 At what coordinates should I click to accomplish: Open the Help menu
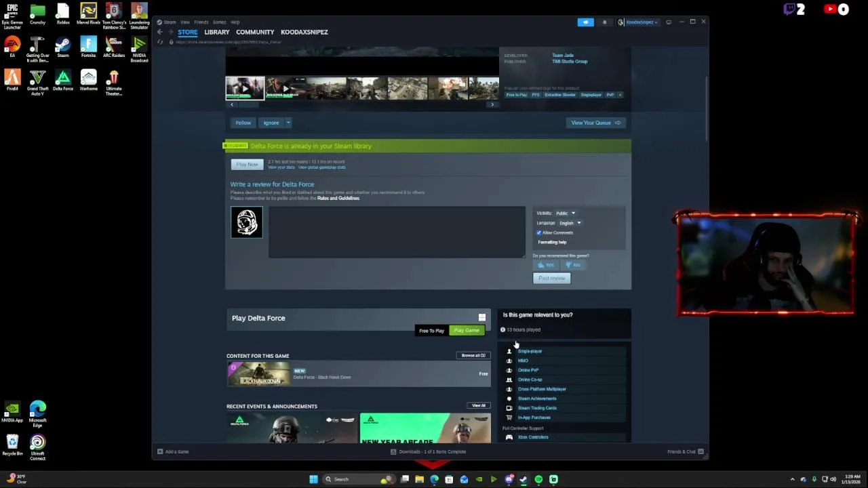click(x=235, y=22)
